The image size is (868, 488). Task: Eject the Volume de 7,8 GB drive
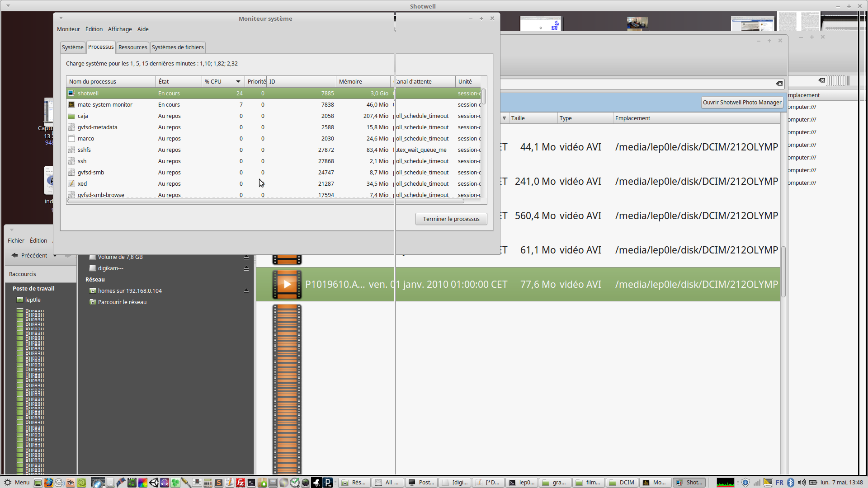point(246,257)
